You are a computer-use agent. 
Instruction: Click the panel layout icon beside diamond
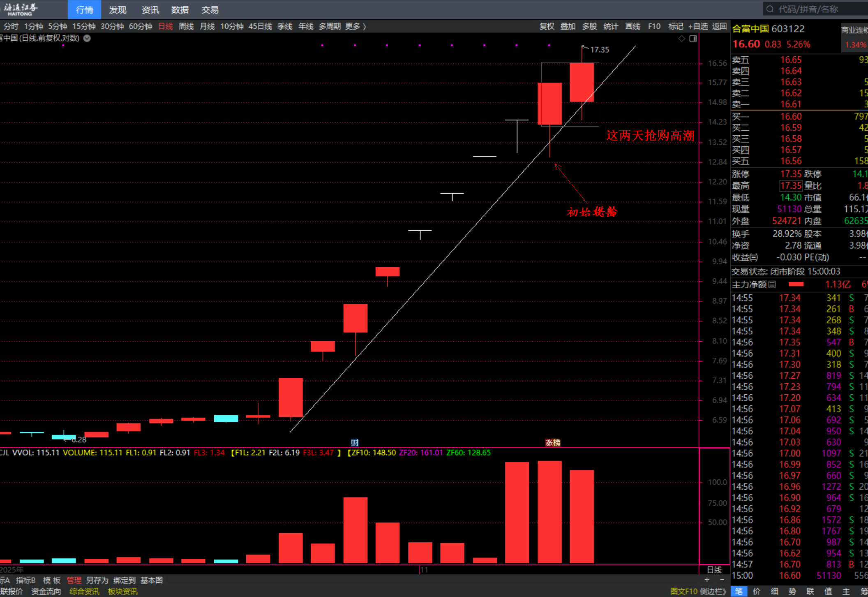pos(693,39)
